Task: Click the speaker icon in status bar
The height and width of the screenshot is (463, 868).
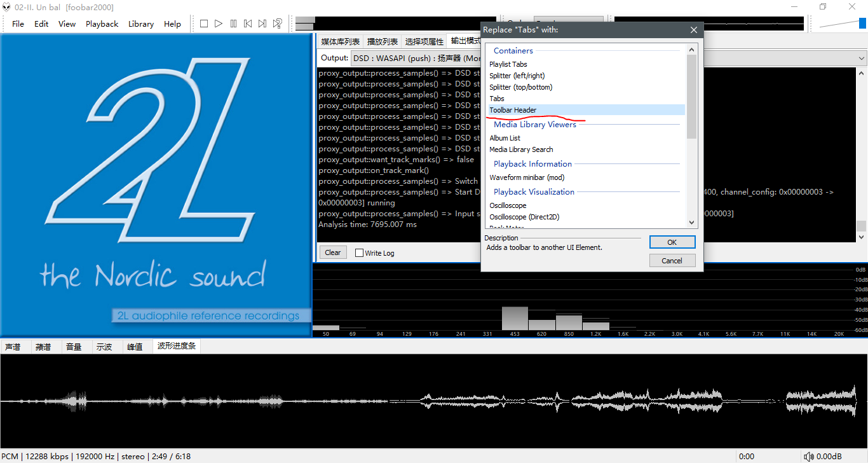Action: click(x=809, y=456)
